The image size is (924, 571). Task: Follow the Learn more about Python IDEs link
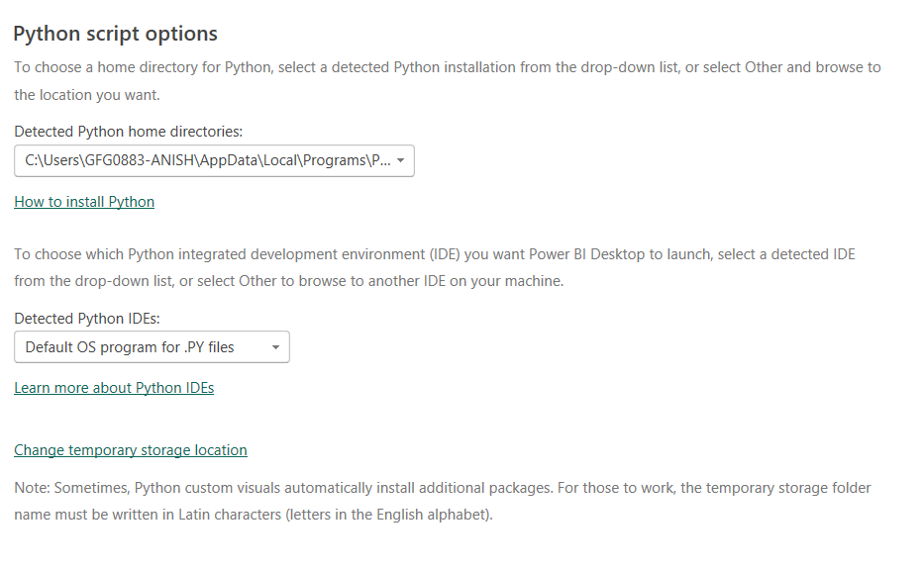(114, 388)
